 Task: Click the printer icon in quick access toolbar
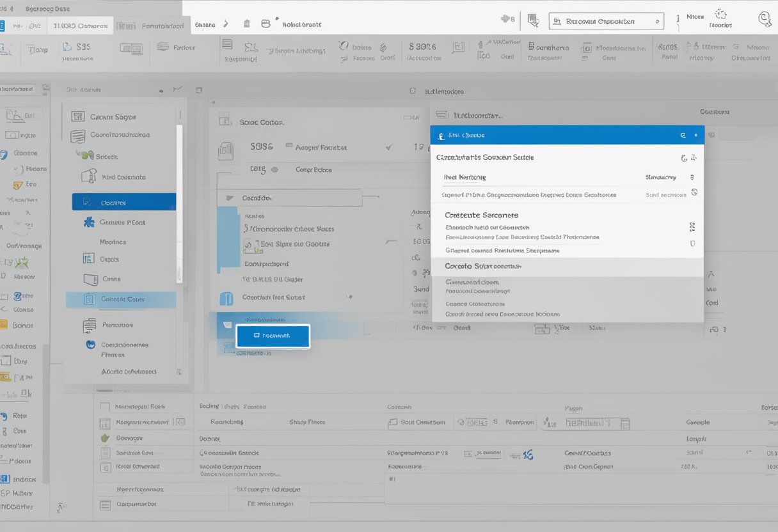[x=266, y=22]
